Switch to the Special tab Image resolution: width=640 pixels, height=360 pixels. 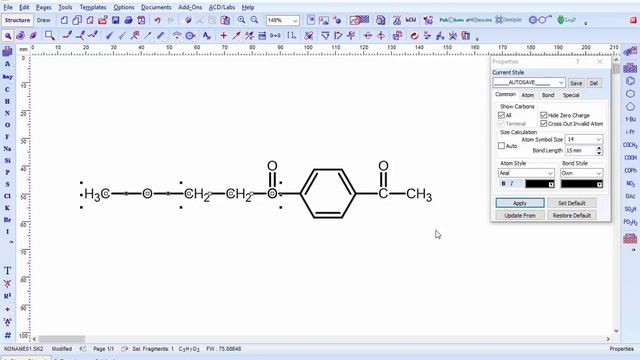(x=571, y=95)
